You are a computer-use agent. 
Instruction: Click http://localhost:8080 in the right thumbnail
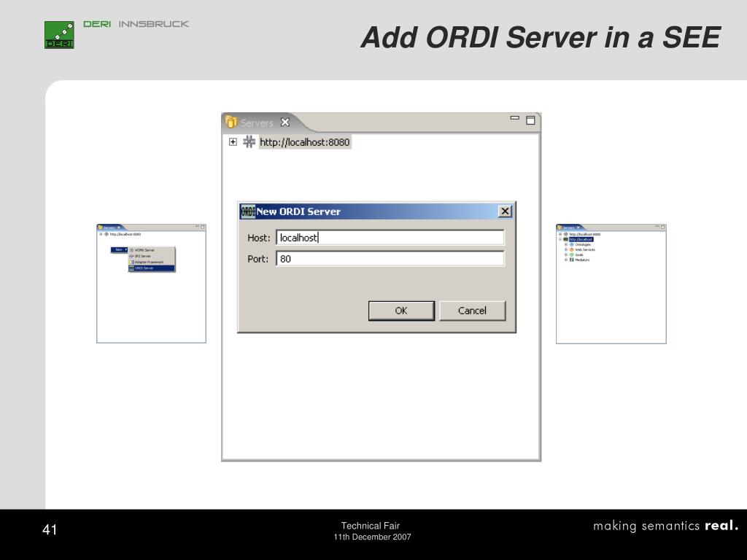[585, 234]
